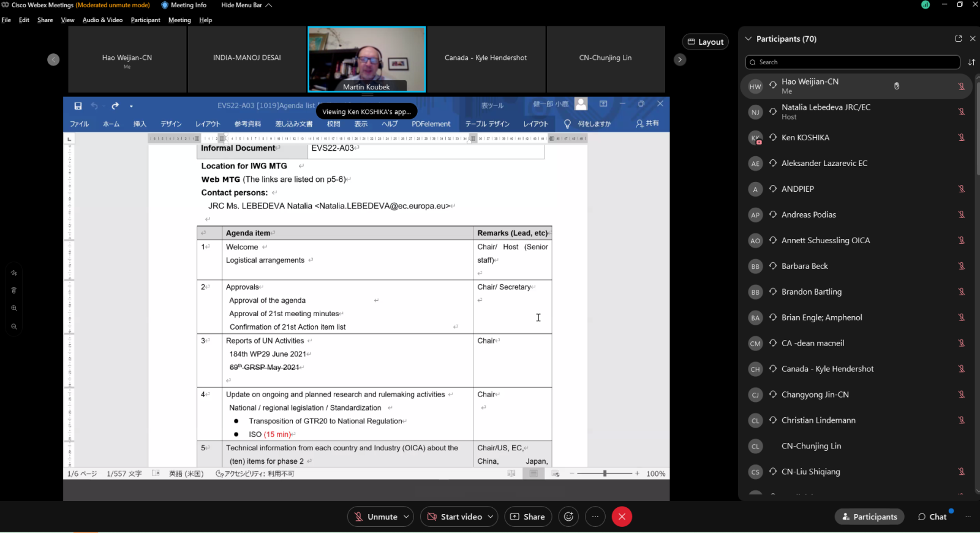Toggle the Participants panel button
This screenshot has height=533, width=980.
pyautogui.click(x=869, y=516)
